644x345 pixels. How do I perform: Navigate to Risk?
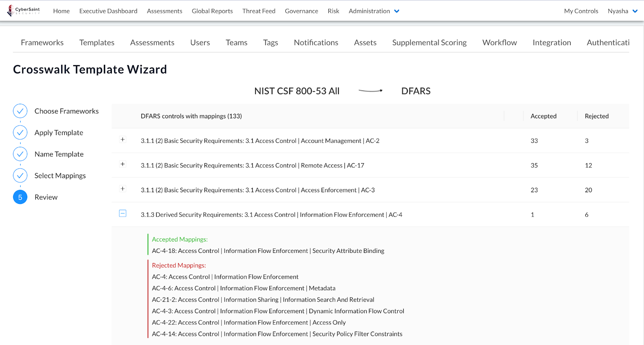[x=333, y=11]
